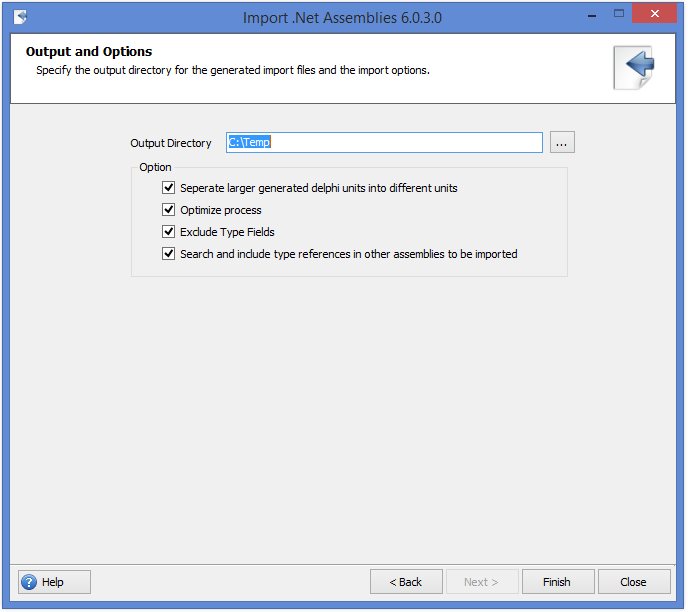Image resolution: width=688 pixels, height=612 pixels.
Task: Close the window with the red X
Action: tap(657, 15)
